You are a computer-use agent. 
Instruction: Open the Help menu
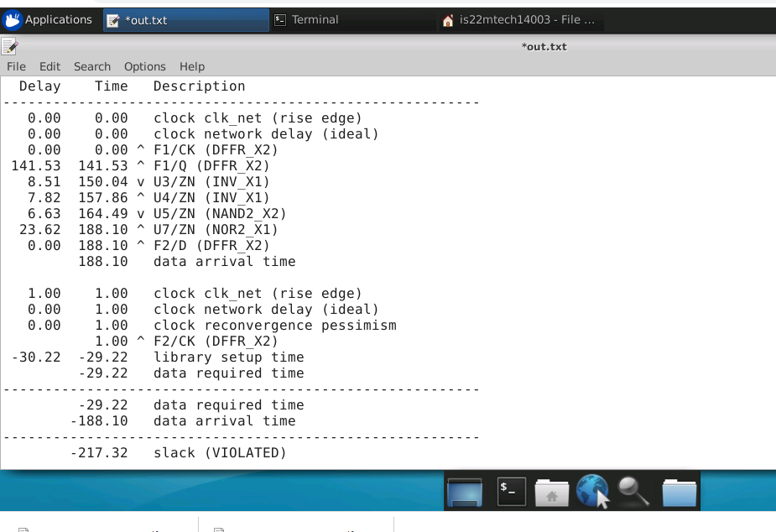point(191,66)
